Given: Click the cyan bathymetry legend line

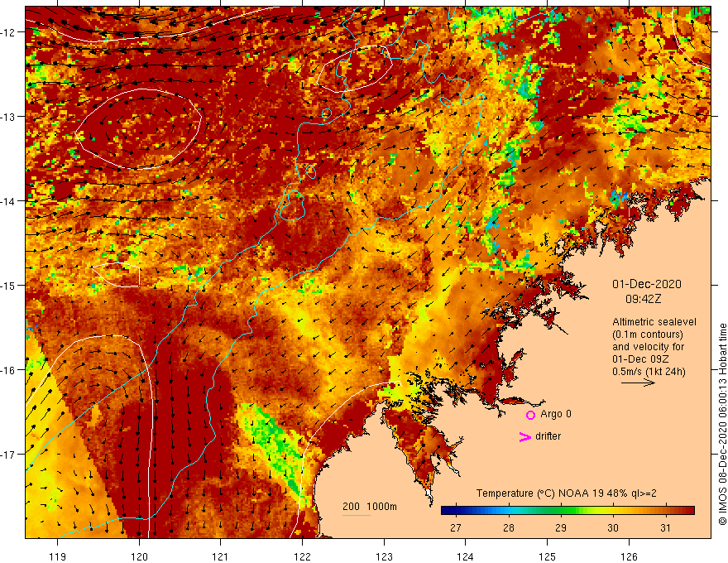Looking at the screenshot, I should pos(356,515).
